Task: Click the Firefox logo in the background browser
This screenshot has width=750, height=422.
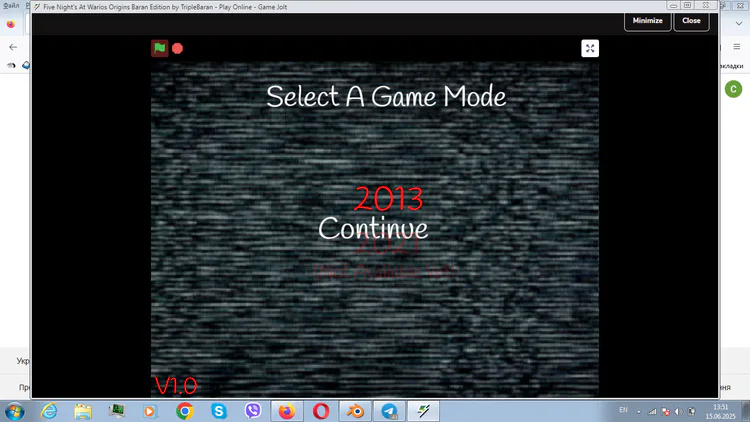Action: click(x=11, y=24)
